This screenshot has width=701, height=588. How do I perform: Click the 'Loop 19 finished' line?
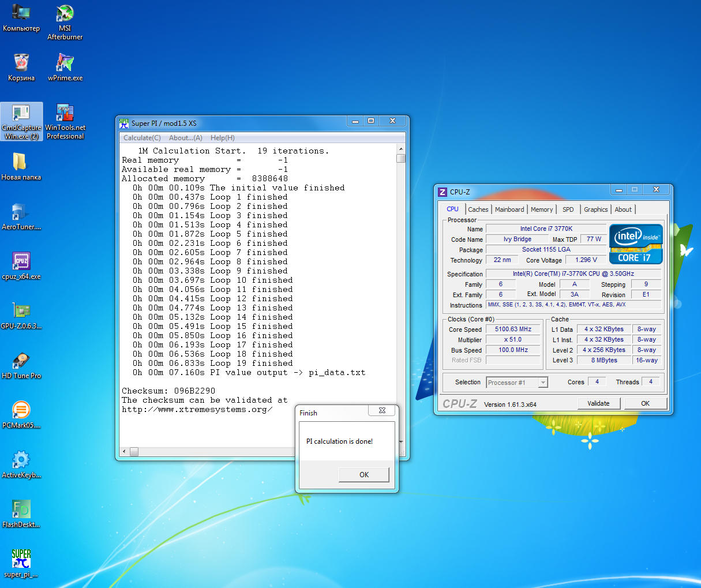coord(213,364)
